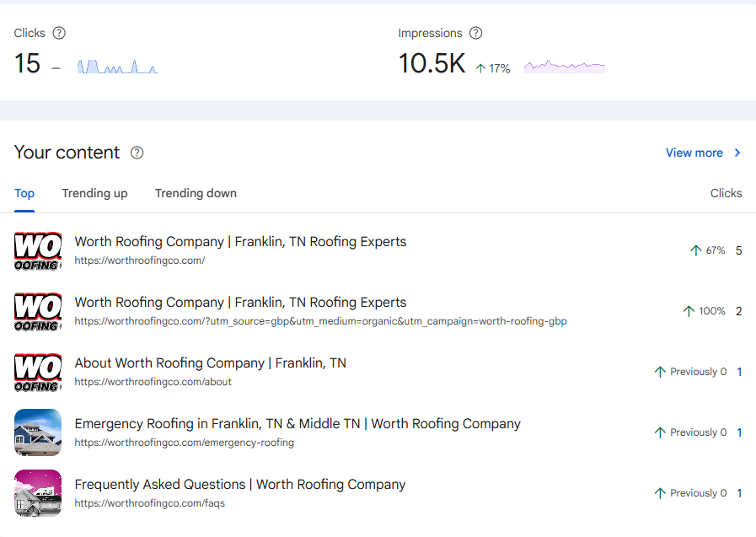The height and width of the screenshot is (537, 756).
Task: Click the worthroofingco.com/about URL
Action: point(153,382)
